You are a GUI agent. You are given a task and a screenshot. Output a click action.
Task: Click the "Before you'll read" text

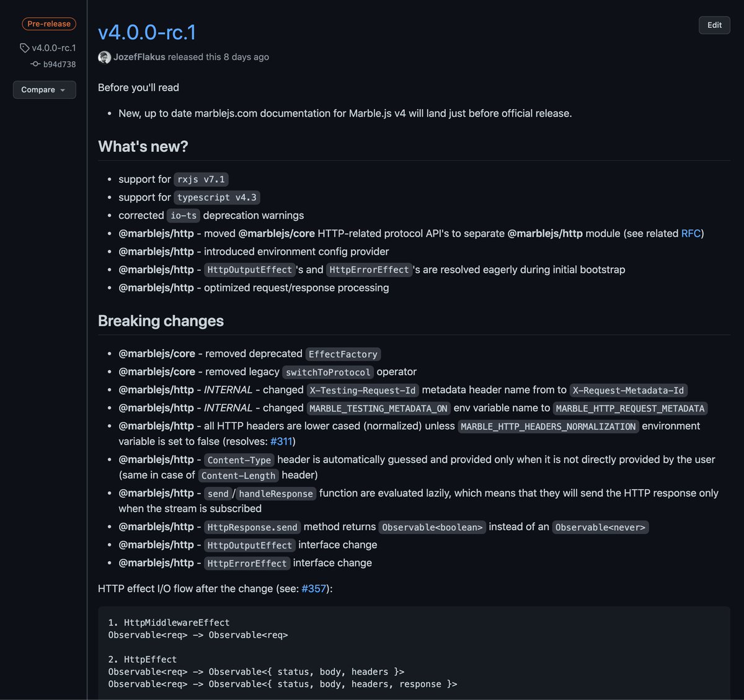(138, 87)
